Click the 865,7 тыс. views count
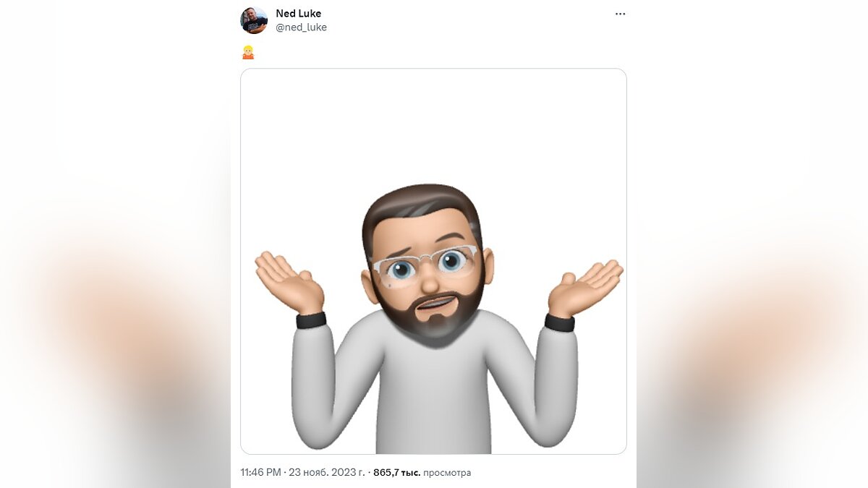868x488 pixels. (x=396, y=473)
